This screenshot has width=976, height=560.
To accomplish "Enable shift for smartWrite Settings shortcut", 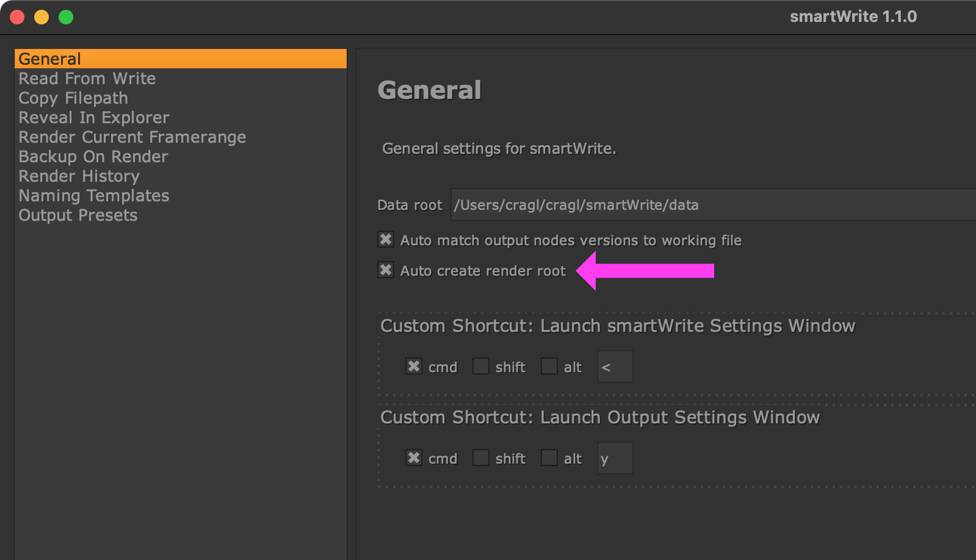I will click(481, 366).
